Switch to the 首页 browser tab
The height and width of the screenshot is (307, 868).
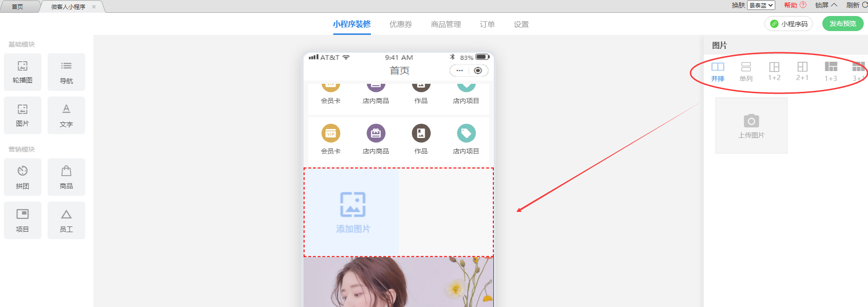click(17, 7)
